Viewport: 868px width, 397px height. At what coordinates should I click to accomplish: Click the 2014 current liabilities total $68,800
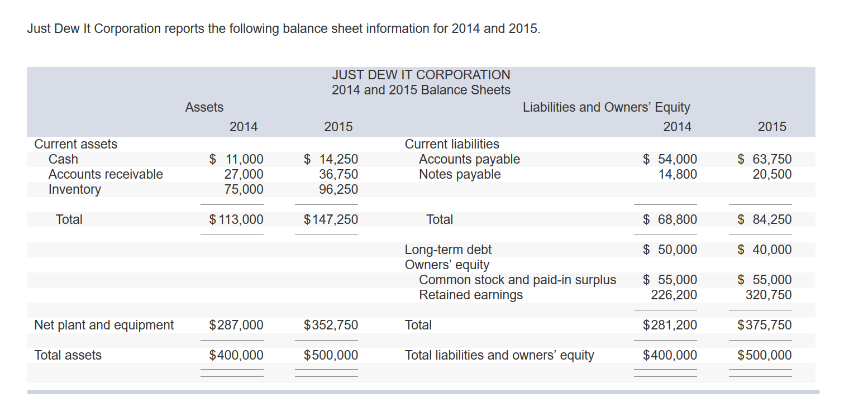[670, 219]
